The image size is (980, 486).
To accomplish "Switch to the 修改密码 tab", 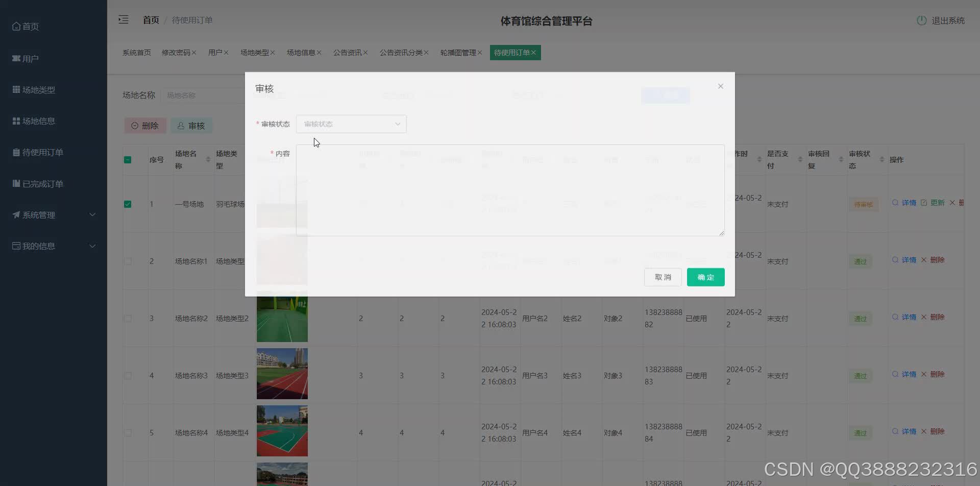I will (x=176, y=53).
